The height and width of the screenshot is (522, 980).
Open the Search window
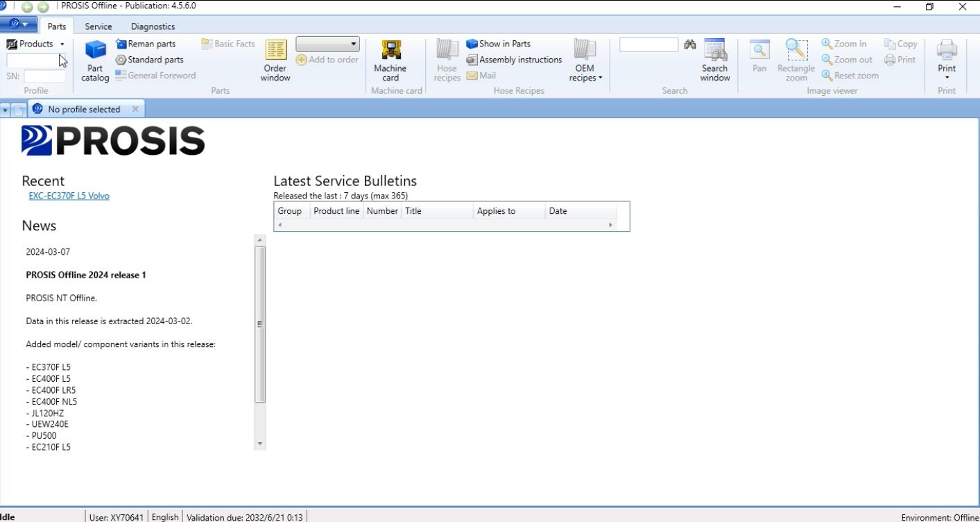[714, 60]
